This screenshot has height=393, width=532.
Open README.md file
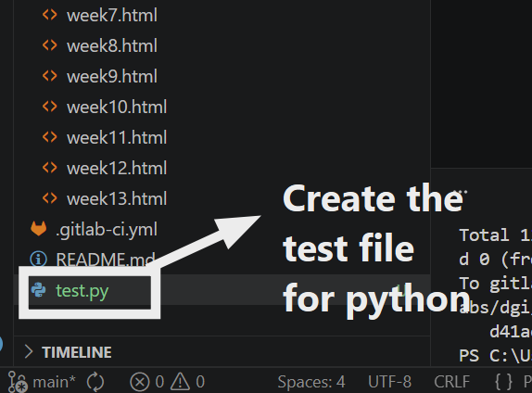click(106, 260)
